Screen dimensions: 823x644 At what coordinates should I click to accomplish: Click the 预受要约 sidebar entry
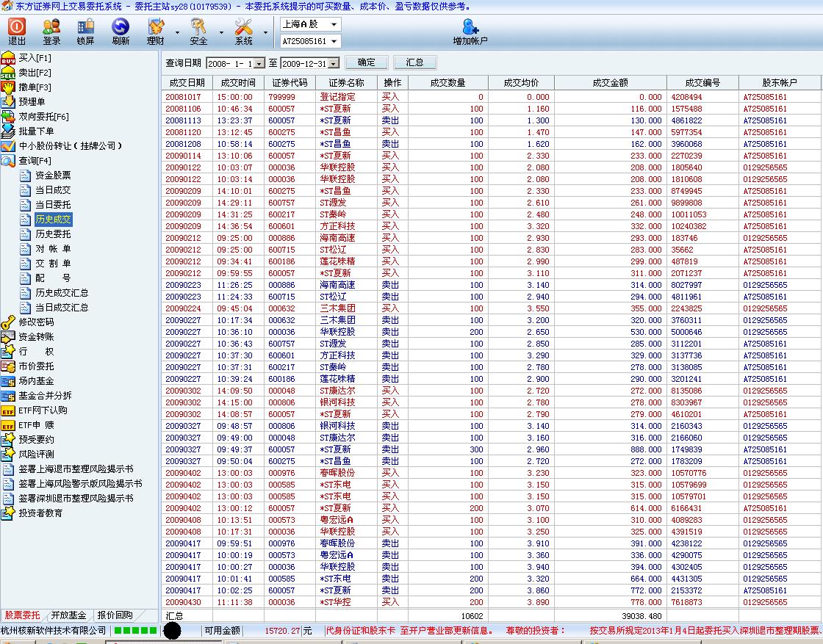pyautogui.click(x=36, y=439)
